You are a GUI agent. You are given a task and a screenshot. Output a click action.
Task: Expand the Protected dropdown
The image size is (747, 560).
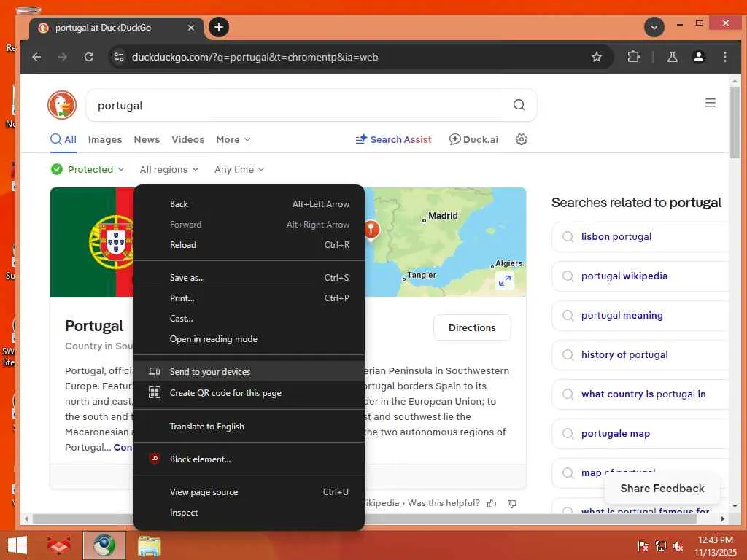(88, 169)
